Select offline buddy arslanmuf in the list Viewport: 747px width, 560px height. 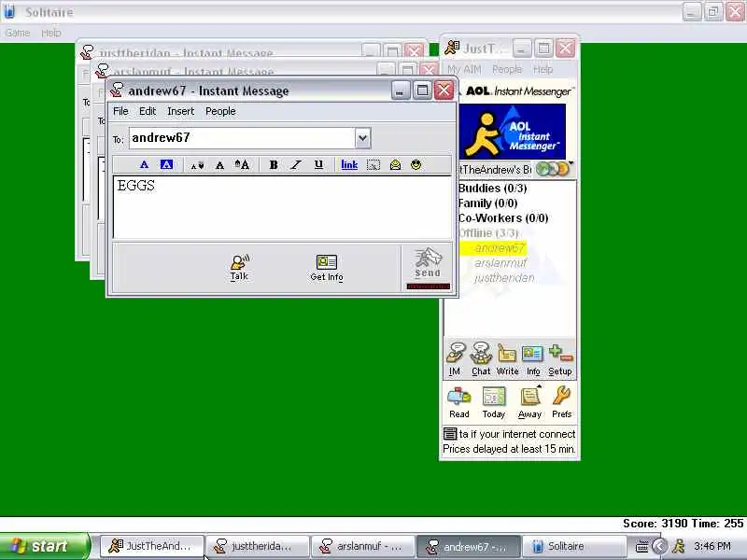(x=500, y=263)
